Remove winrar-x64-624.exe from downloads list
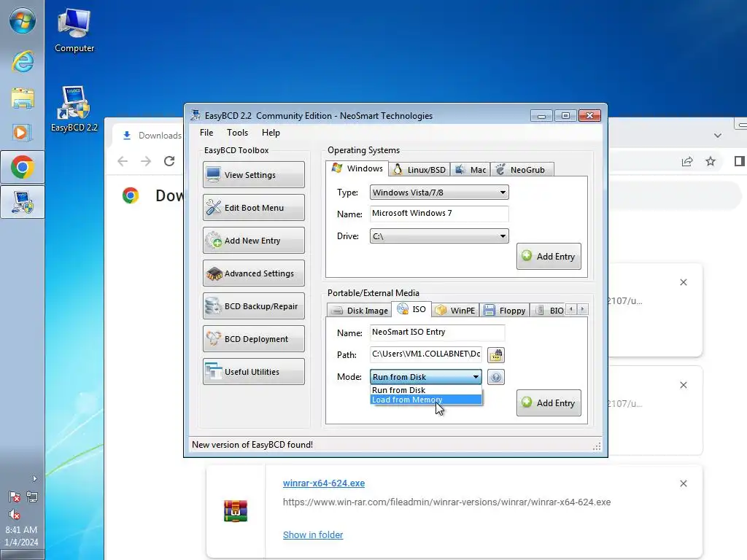Screen dimensions: 747x560 click(683, 484)
